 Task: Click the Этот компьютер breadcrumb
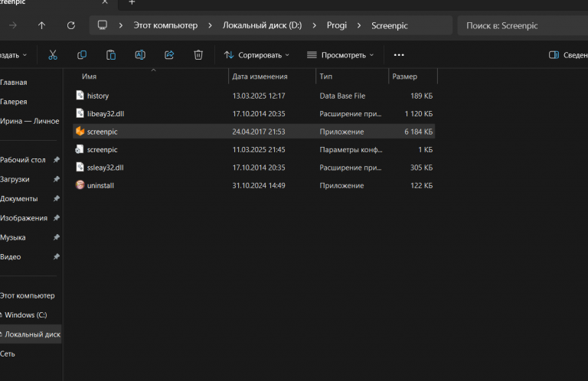165,25
